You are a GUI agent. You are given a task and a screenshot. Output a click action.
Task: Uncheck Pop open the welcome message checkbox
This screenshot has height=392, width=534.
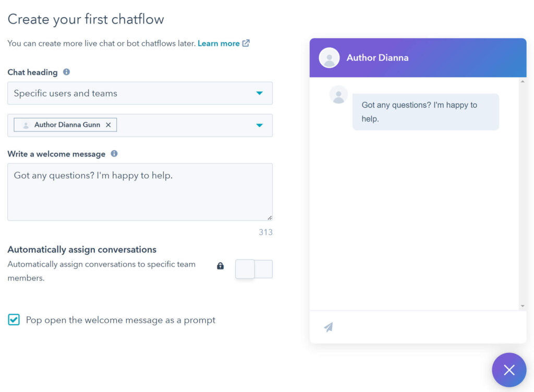14,320
